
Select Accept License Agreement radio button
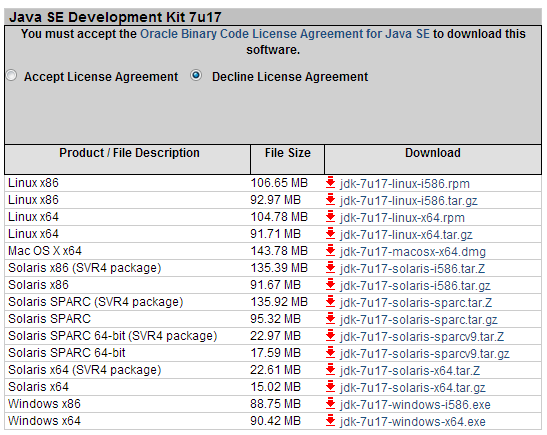tap(11, 75)
